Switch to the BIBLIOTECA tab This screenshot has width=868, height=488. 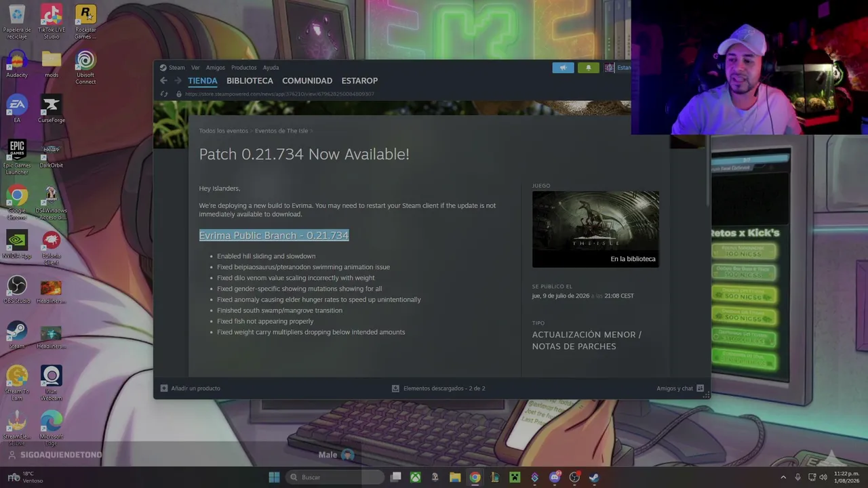click(x=250, y=81)
